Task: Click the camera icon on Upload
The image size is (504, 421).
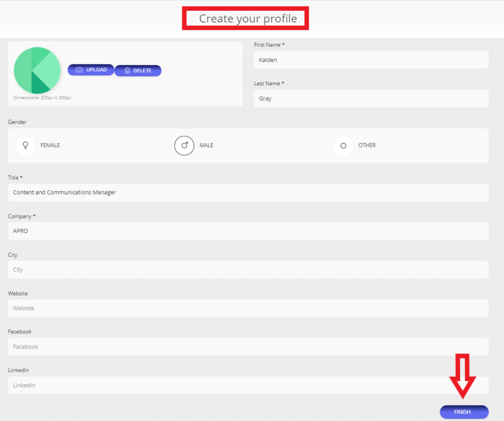Action: coord(79,70)
